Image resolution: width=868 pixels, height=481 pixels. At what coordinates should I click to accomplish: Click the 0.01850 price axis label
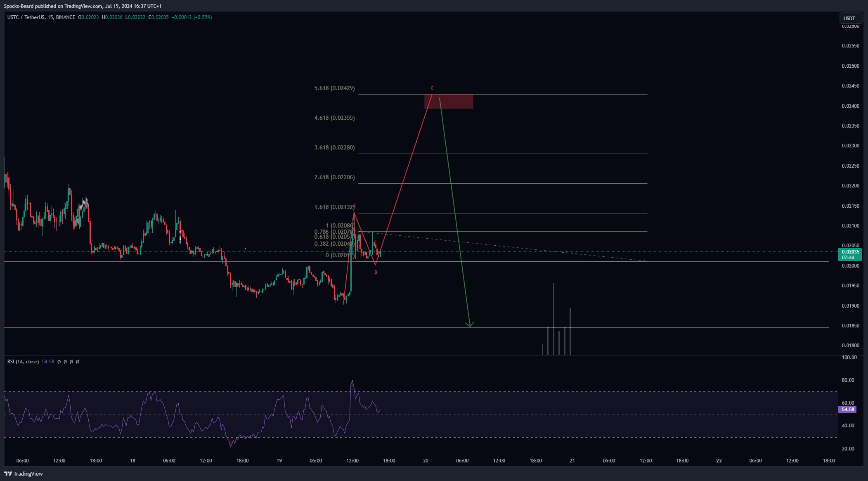[x=850, y=326]
